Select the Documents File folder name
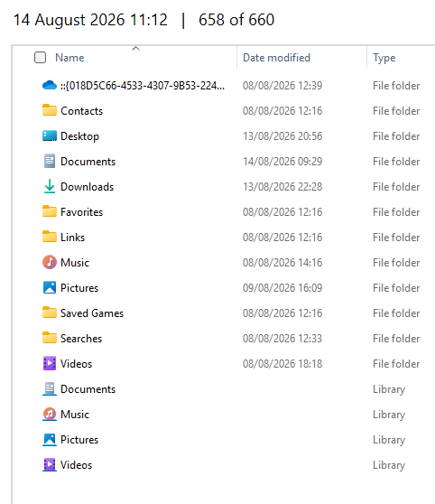Image resolution: width=435 pixels, height=504 pixels. pos(88,162)
